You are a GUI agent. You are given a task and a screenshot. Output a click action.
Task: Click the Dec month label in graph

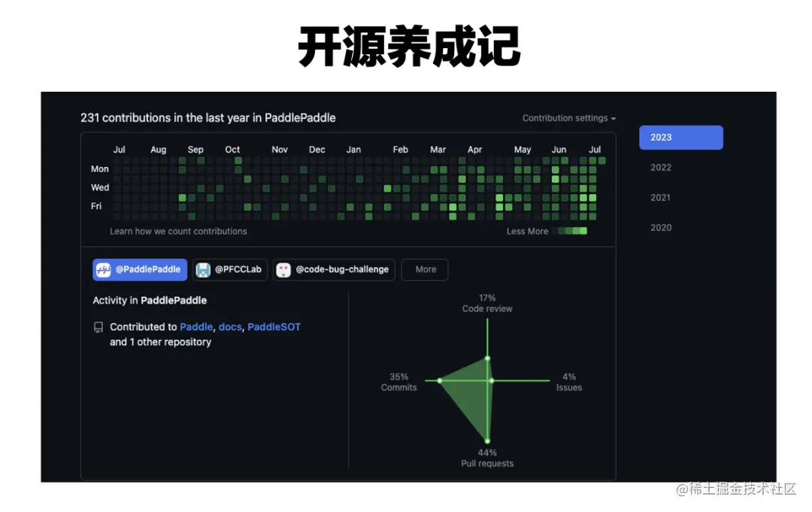click(317, 149)
